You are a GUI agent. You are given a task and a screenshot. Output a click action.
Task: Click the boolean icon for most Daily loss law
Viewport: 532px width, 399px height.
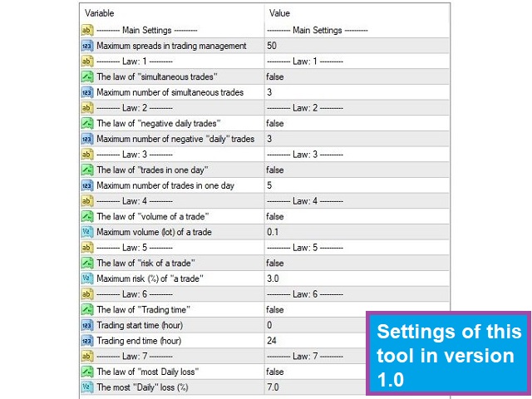tap(87, 372)
